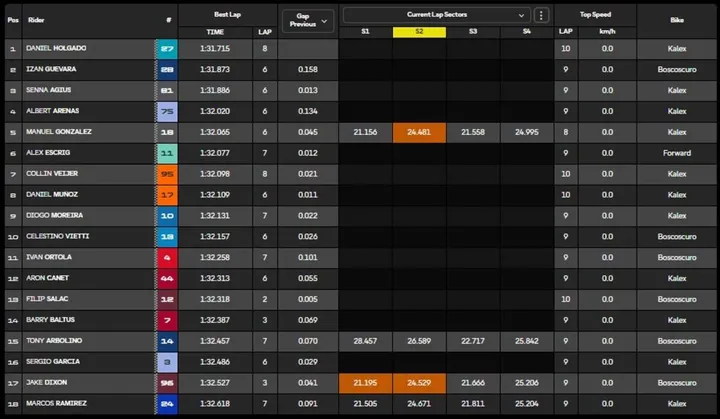Expand the Current Lap Sectors dropdown
720x419 pixels.
[x=437, y=15]
